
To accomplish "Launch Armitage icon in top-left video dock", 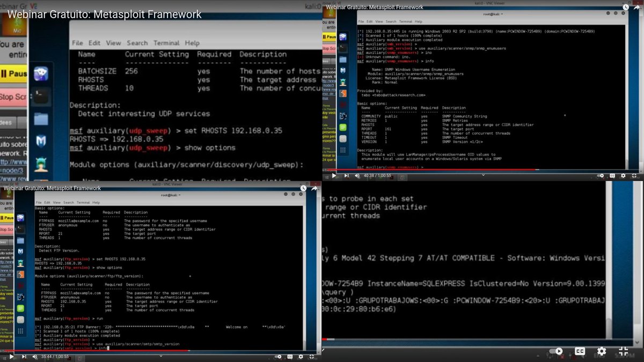I will 41,164.
